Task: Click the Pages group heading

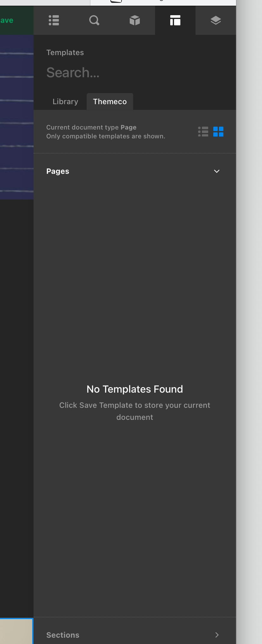Action: tap(58, 171)
